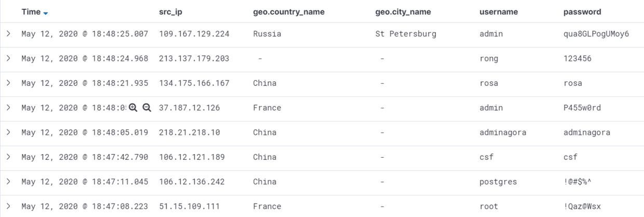Expand the row with IP 37.187.12.126
This screenshot has width=644, height=217.
pos(8,107)
